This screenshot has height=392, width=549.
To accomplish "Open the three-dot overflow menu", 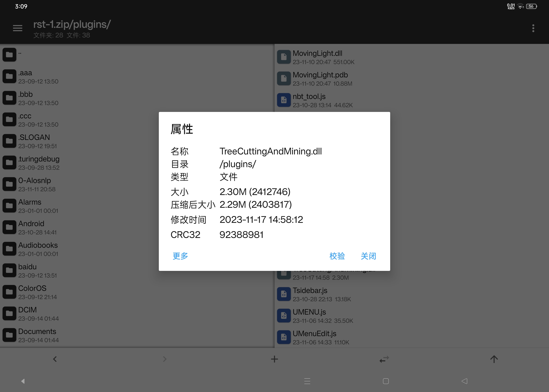I will [x=533, y=28].
